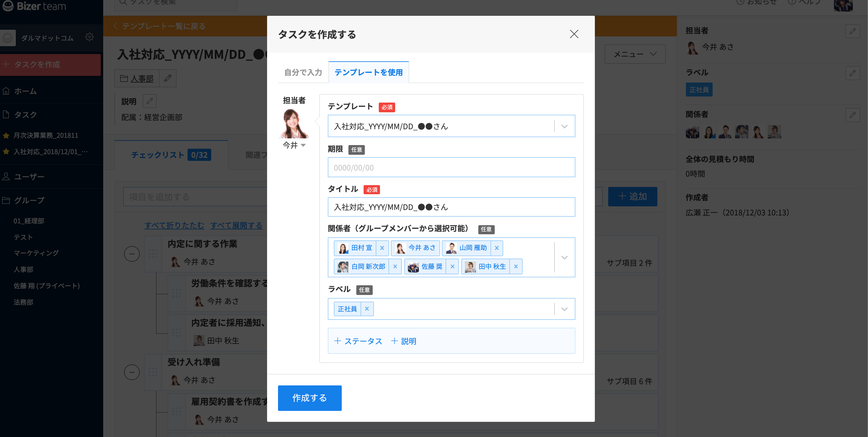The width and height of the screenshot is (868, 437).
Task: Open user profile avatar top right
Action: pos(843,5)
